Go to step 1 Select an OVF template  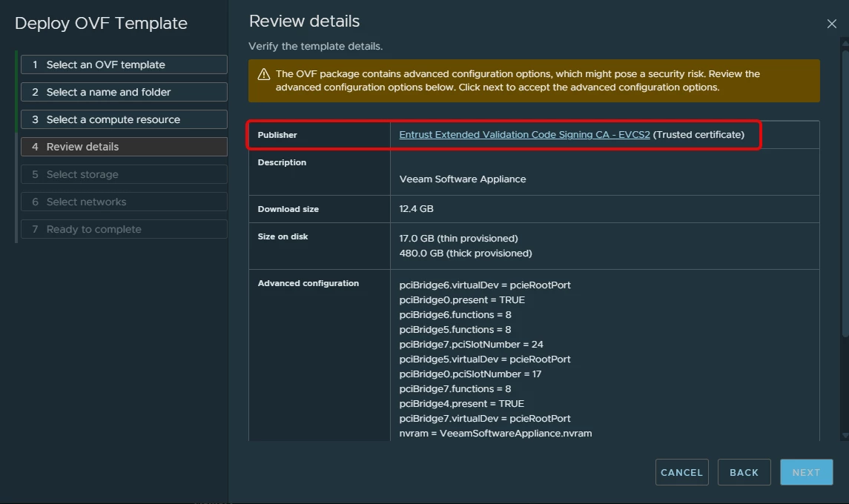(x=124, y=64)
